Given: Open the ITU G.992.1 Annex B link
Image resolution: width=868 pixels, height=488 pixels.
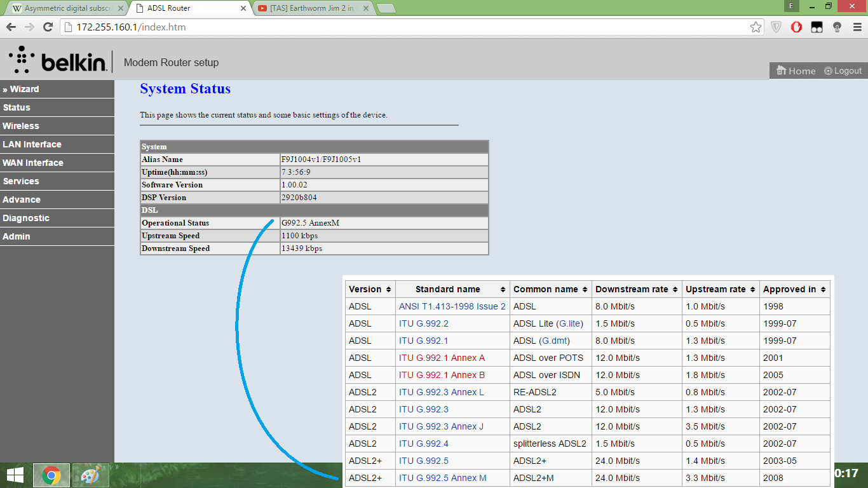Looking at the screenshot, I should [442, 375].
